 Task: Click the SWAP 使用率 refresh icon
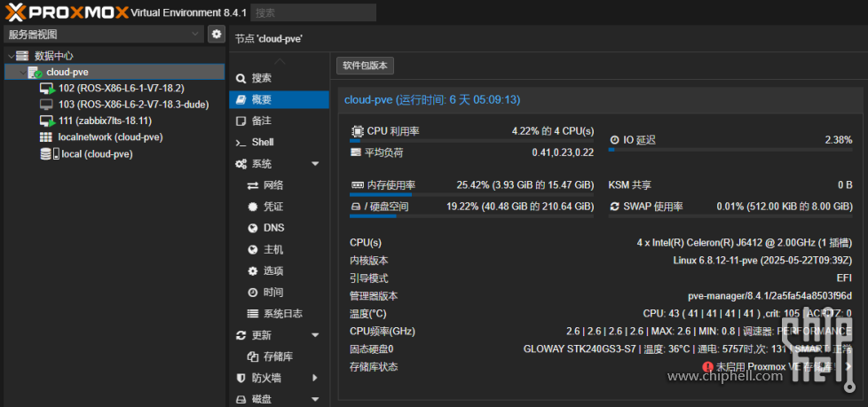coord(614,207)
